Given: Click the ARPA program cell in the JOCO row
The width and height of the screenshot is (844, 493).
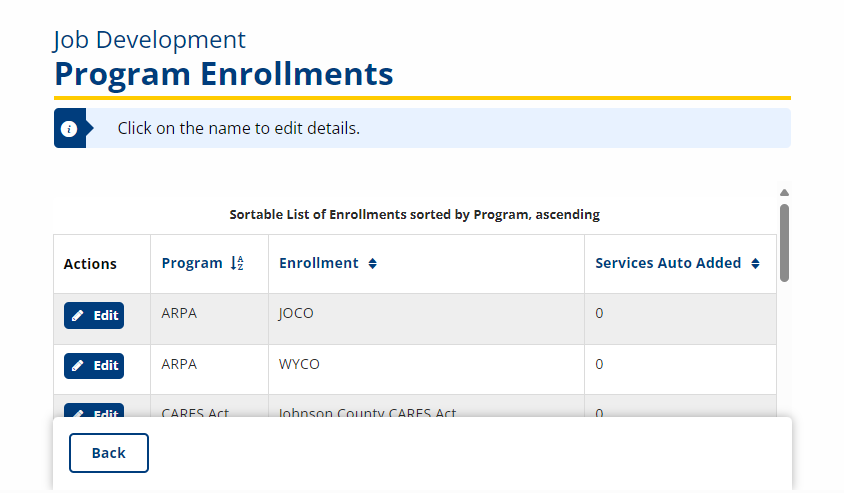Looking at the screenshot, I should (179, 314).
